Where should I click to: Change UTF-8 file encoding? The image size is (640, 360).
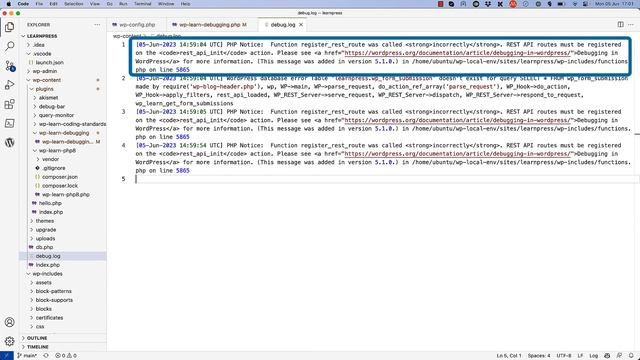coord(564,356)
